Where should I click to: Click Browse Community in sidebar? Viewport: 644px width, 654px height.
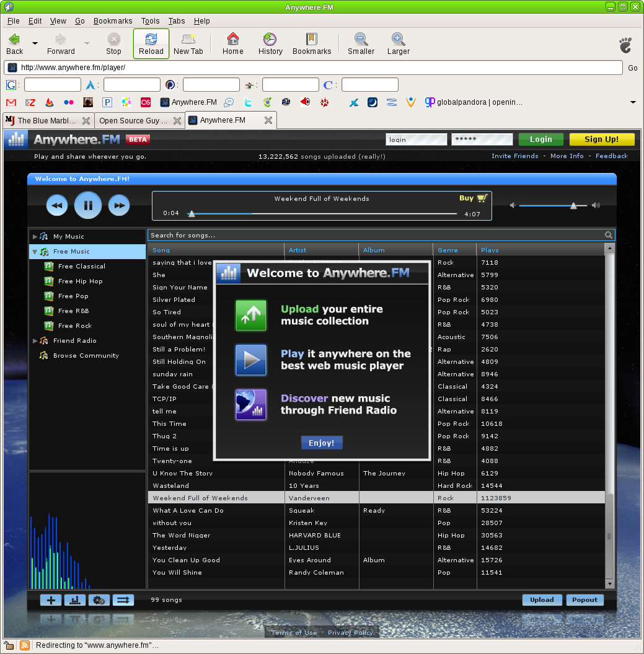pyautogui.click(x=86, y=356)
